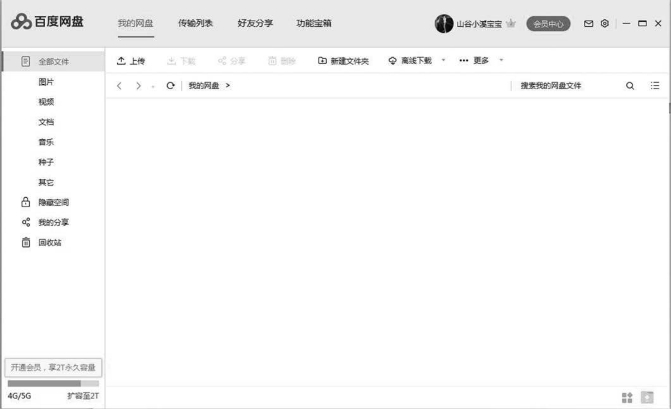Select 视频 category
671x409 pixels.
pyautogui.click(x=46, y=102)
